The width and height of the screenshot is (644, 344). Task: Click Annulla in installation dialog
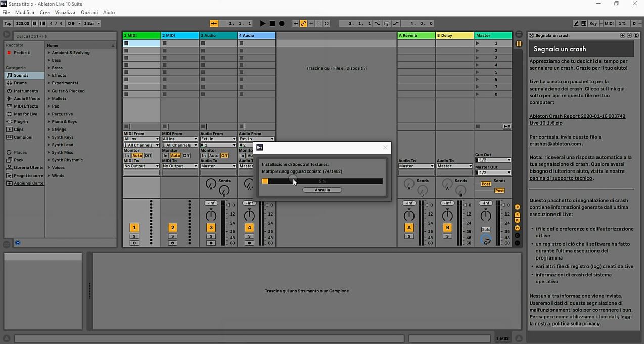pos(322,190)
